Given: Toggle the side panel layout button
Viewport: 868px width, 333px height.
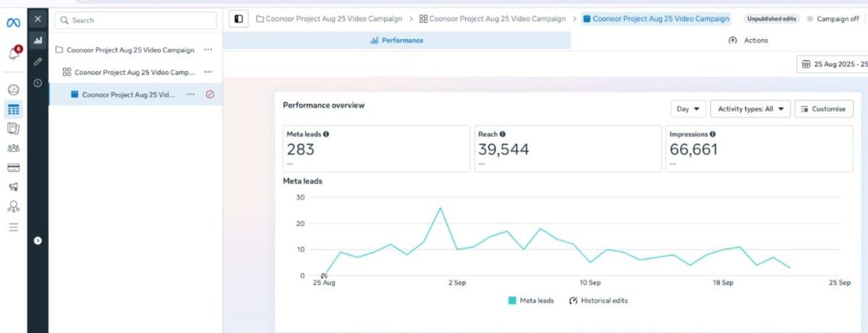Looking at the screenshot, I should pyautogui.click(x=239, y=19).
